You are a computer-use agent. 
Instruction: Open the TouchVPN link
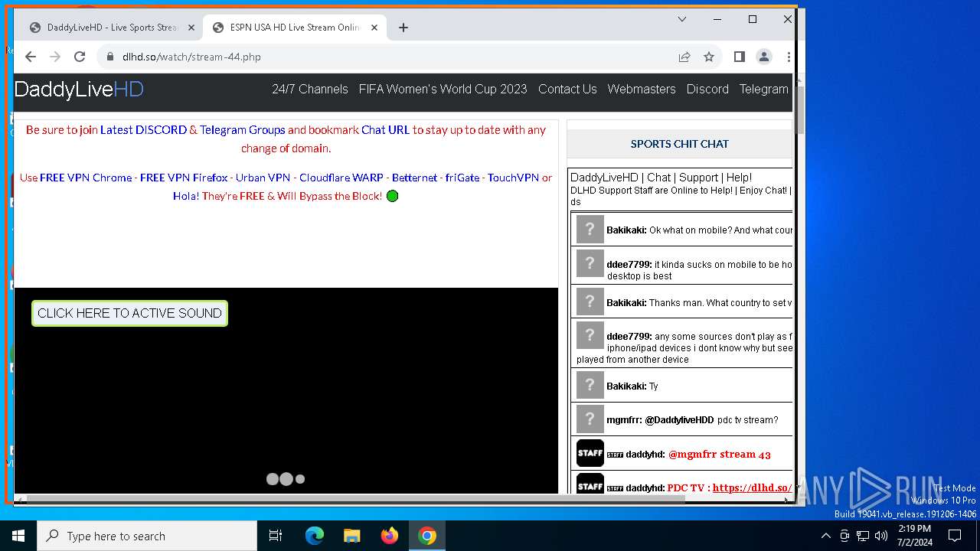point(513,178)
